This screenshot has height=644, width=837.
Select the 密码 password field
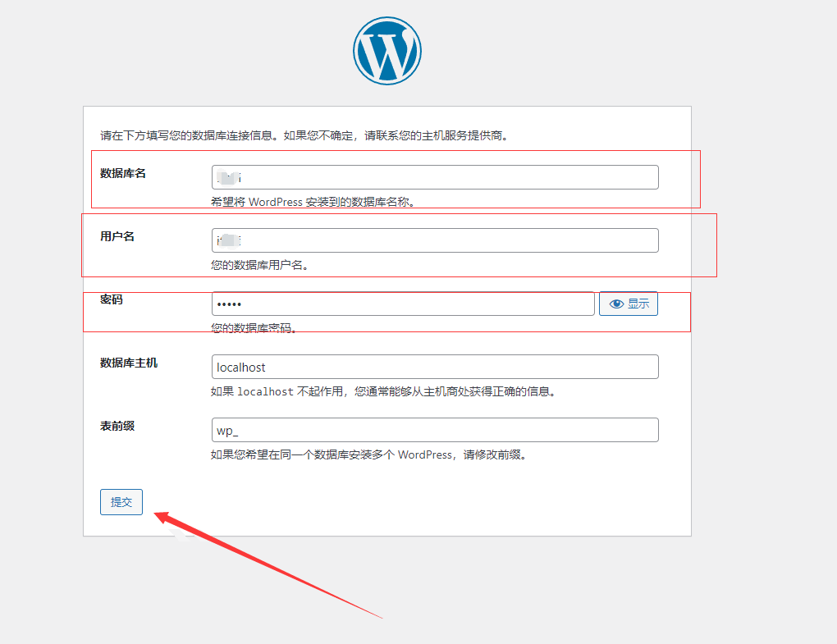click(402, 304)
